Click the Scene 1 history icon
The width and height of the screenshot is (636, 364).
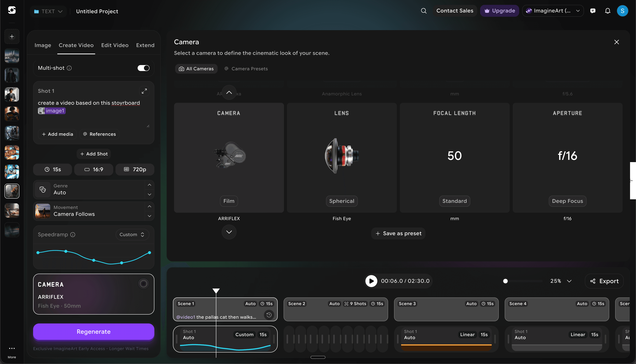tap(269, 315)
